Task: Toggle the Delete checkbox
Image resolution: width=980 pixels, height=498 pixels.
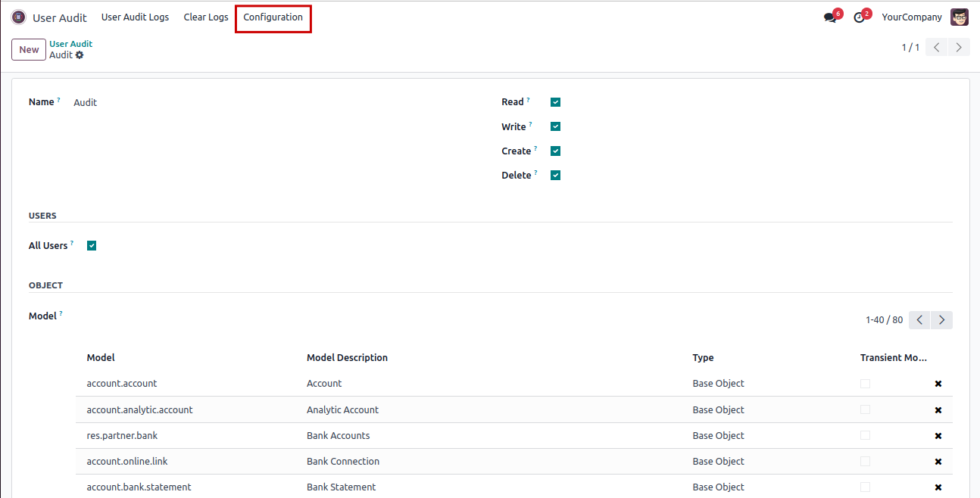Action: 555,175
